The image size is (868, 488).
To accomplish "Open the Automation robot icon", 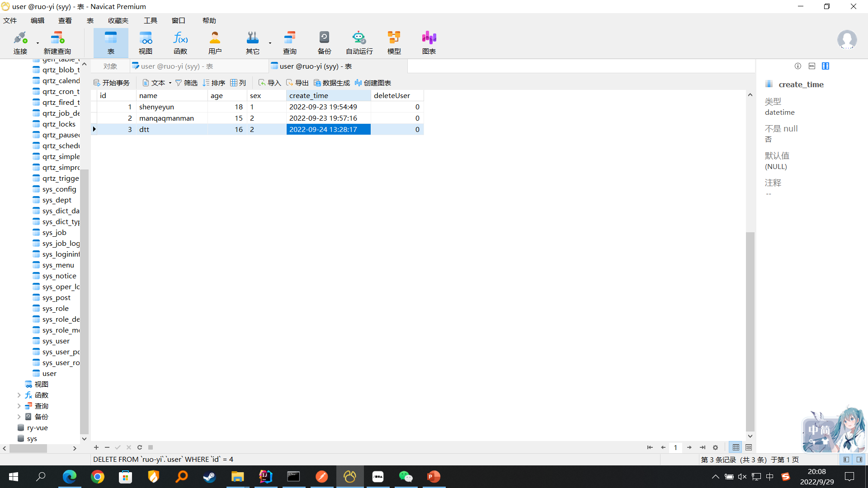I will (359, 43).
